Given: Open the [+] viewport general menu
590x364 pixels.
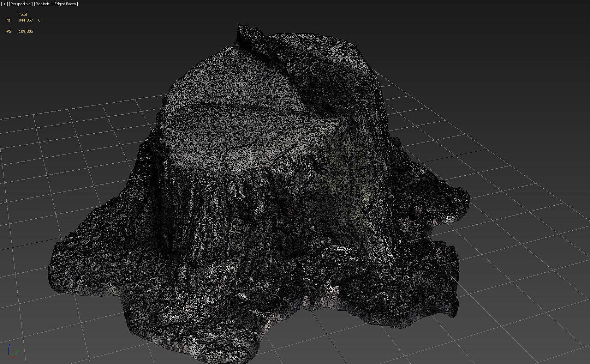Looking at the screenshot, I should point(5,4).
